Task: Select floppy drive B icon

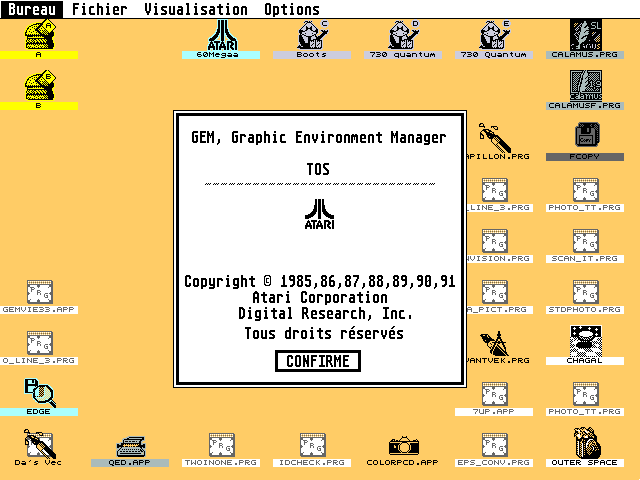Action: (x=40, y=86)
